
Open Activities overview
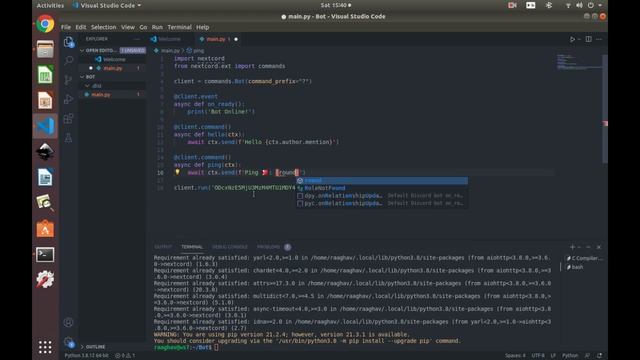click(50, 5)
